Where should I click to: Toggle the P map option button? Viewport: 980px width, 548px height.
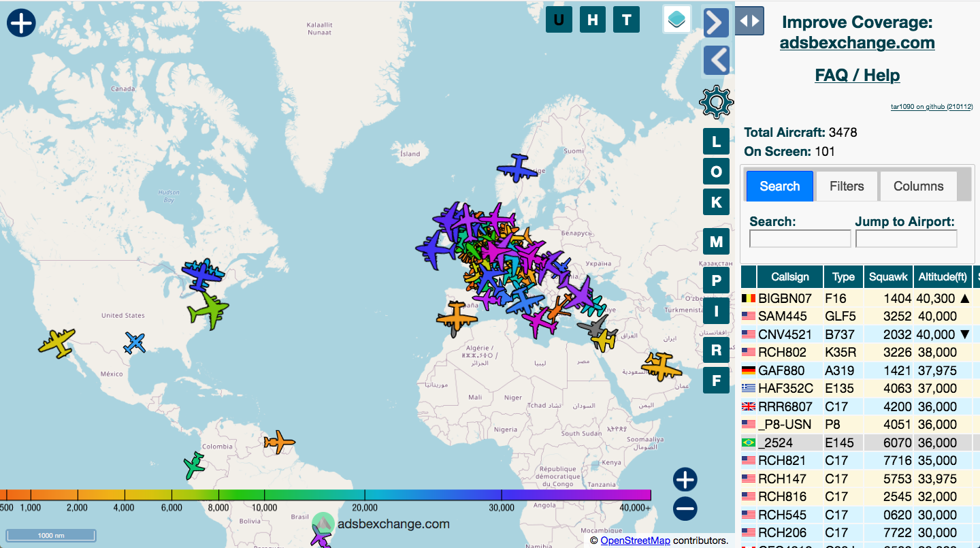coord(716,280)
